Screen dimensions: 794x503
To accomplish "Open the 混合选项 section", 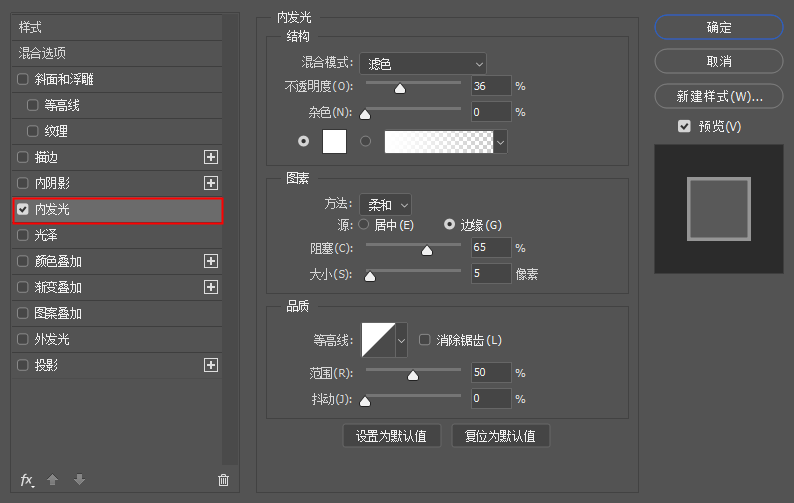I will point(117,53).
